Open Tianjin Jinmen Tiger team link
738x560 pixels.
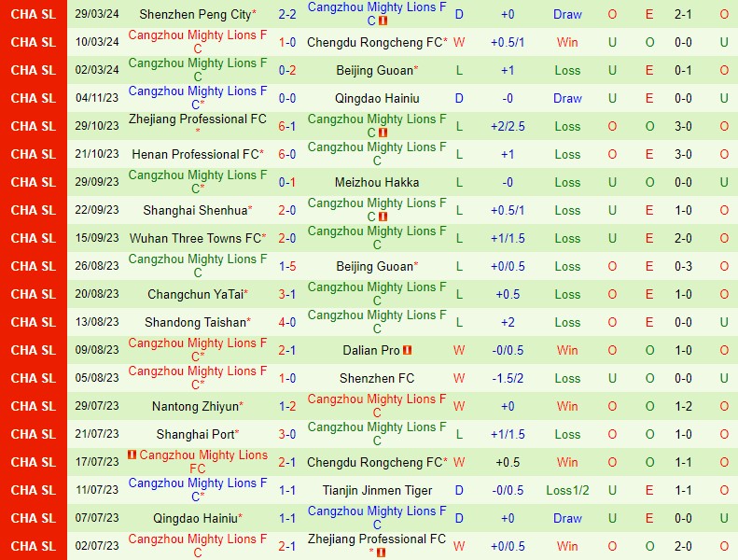377,490
